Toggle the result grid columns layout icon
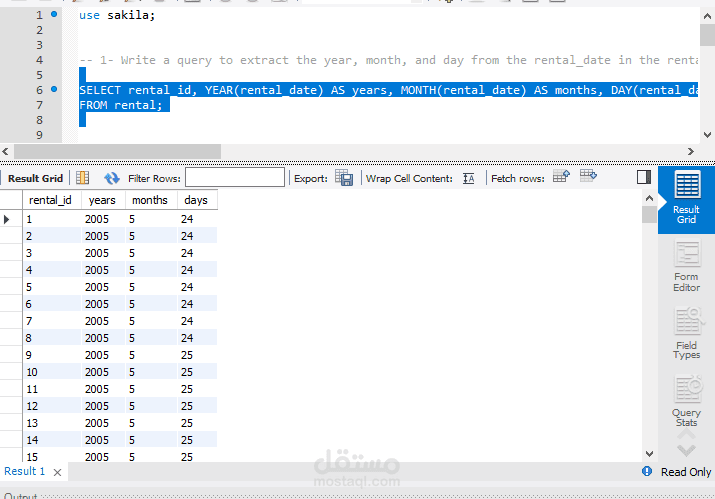Image resolution: width=715 pixels, height=499 pixels. [83, 178]
